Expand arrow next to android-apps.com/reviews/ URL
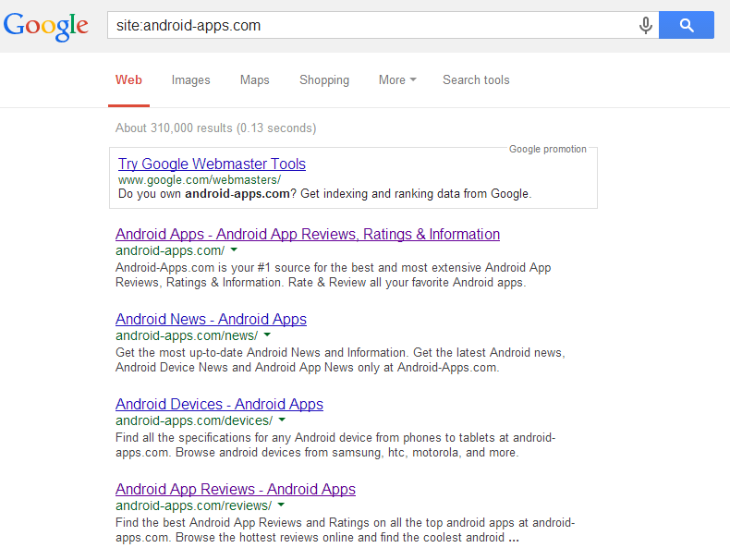The height and width of the screenshot is (560, 730). point(281,505)
